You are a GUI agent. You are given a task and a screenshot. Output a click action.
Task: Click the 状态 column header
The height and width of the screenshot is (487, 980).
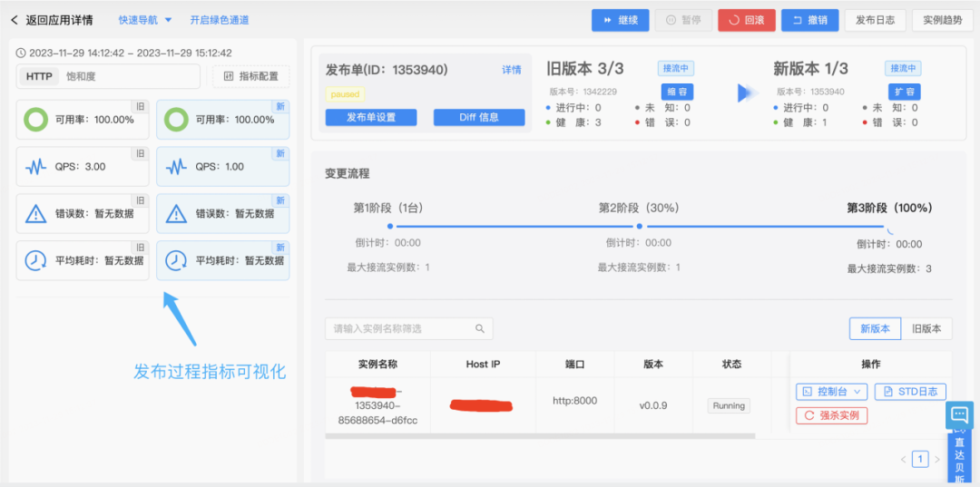point(731,364)
